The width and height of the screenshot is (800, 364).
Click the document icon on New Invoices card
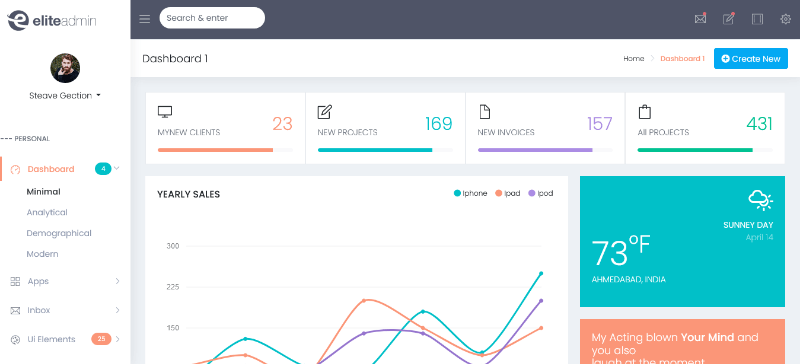484,112
